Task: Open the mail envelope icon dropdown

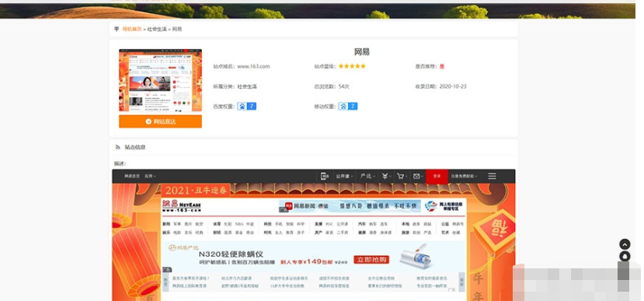Action: [x=418, y=176]
